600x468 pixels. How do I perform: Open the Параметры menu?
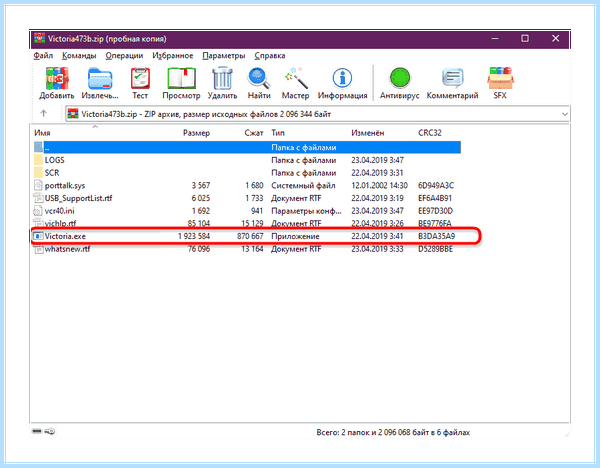tap(223, 55)
